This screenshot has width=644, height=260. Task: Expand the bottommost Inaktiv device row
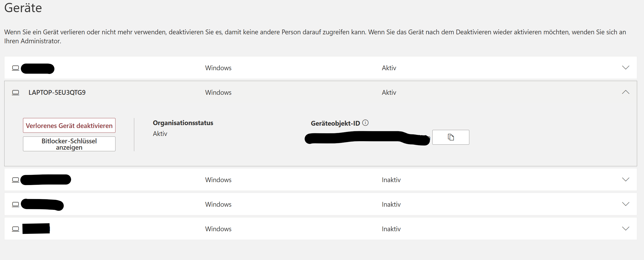click(626, 229)
